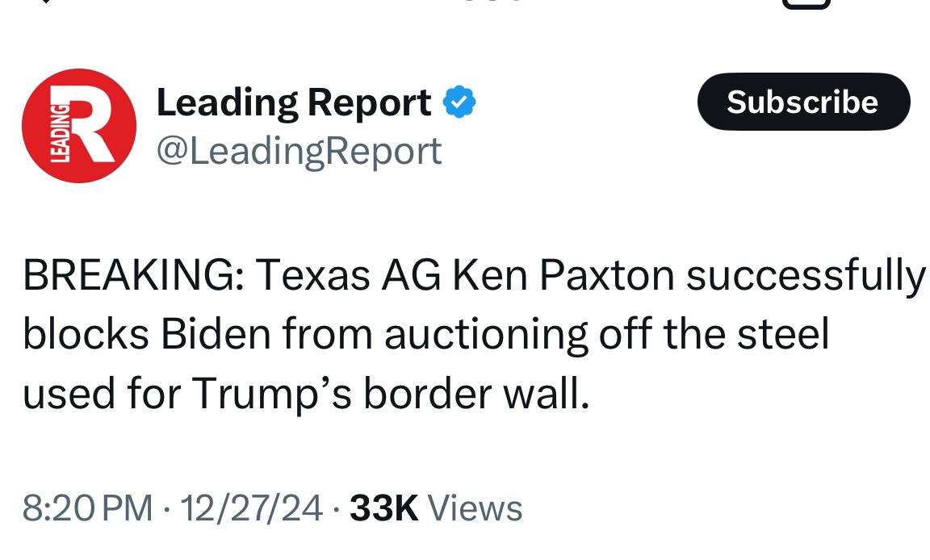This screenshot has height=560, width=930.
Task: Click the rounded square icon at top right
Action: (x=806, y=3)
